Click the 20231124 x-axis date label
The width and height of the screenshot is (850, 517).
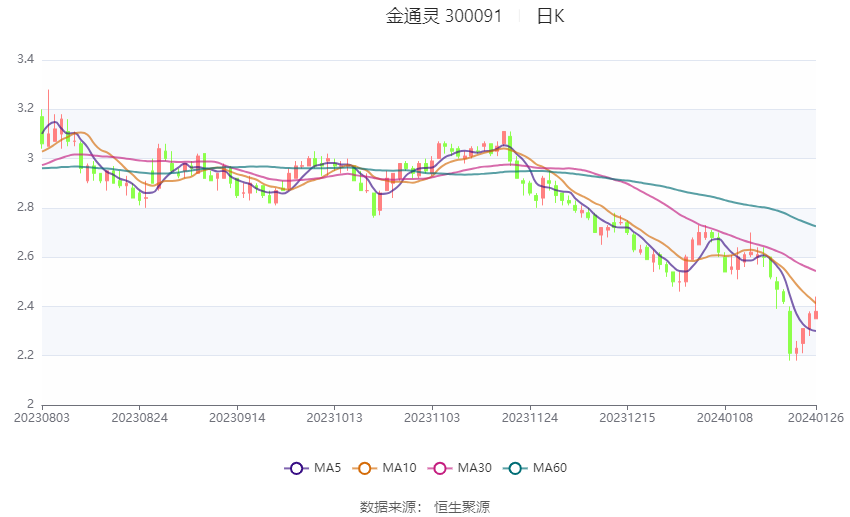(530, 418)
